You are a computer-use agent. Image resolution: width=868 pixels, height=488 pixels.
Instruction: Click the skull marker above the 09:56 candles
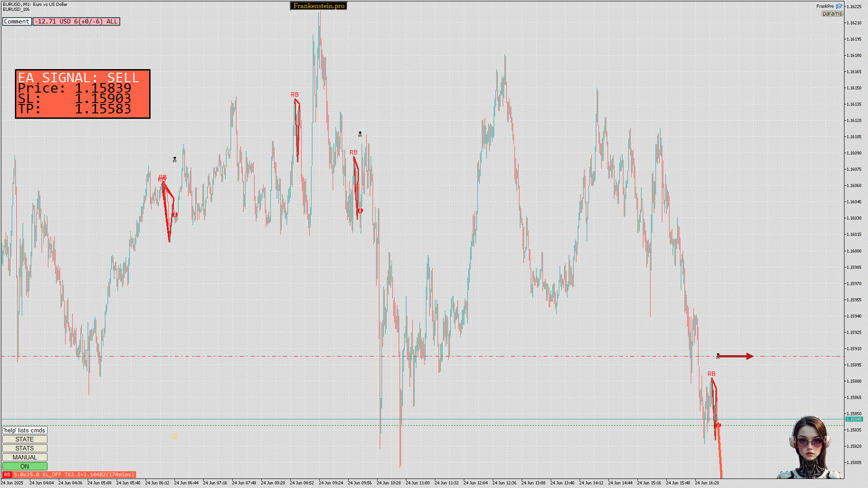(360, 134)
